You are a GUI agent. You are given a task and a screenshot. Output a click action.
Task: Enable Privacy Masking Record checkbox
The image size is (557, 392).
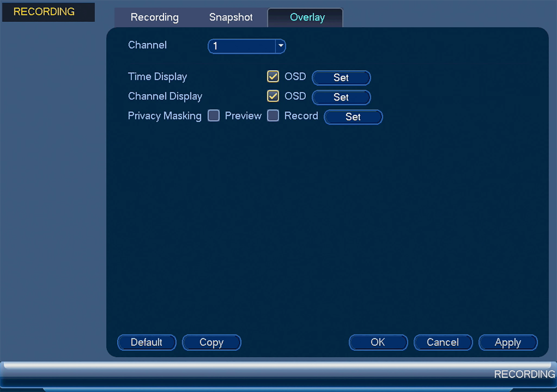point(273,116)
